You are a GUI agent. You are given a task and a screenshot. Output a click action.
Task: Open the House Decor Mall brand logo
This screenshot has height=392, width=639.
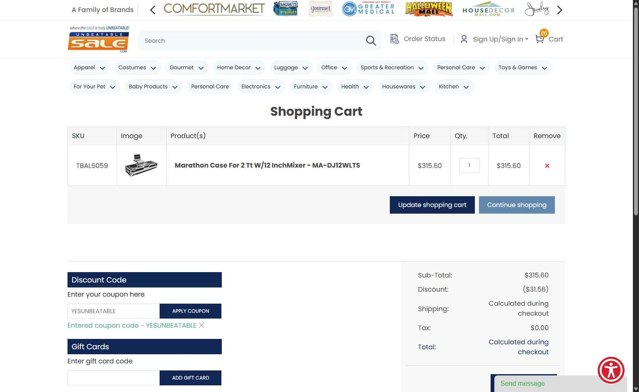click(x=488, y=9)
